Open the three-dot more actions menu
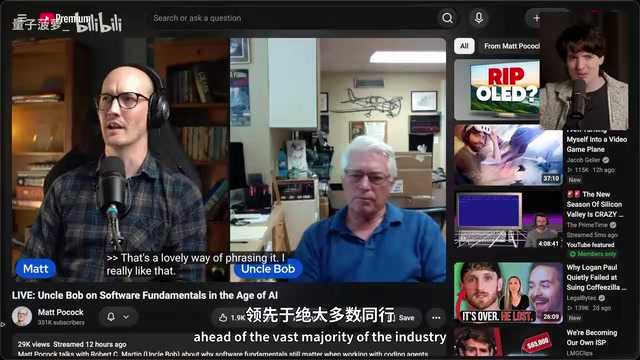 click(436, 318)
